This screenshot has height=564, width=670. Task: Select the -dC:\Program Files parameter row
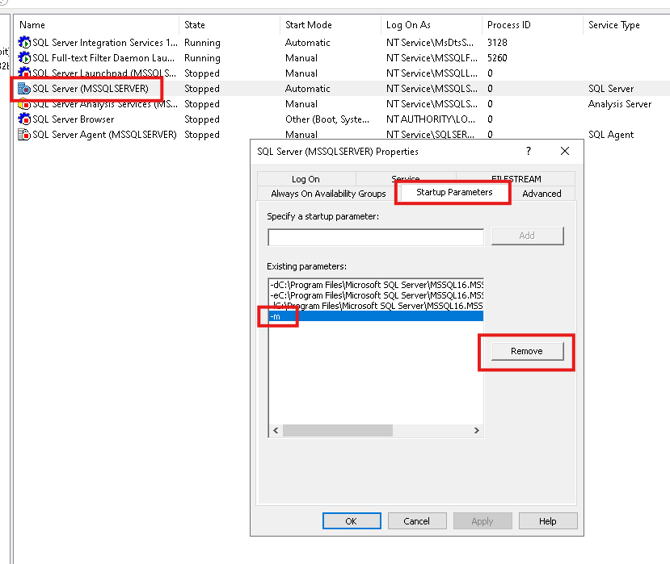(x=376, y=285)
